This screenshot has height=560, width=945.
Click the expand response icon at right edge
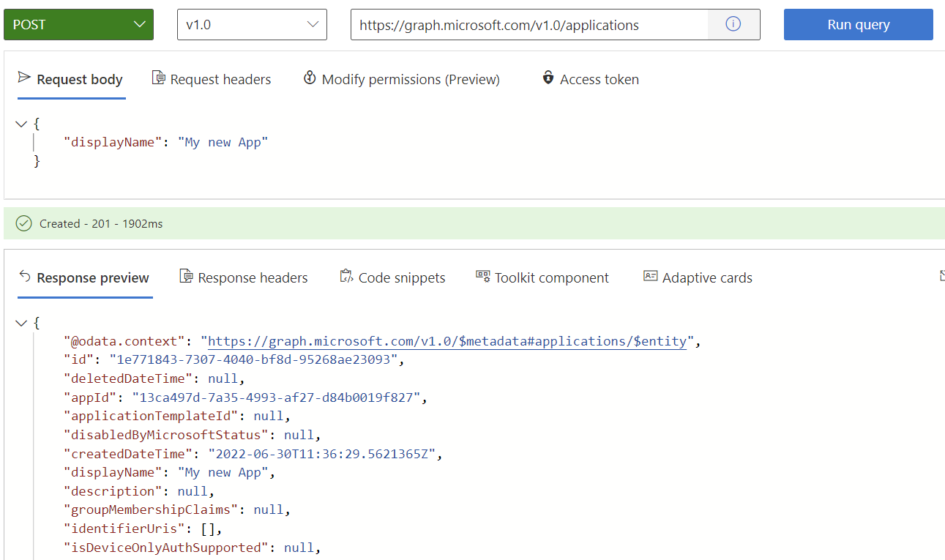coord(942,276)
